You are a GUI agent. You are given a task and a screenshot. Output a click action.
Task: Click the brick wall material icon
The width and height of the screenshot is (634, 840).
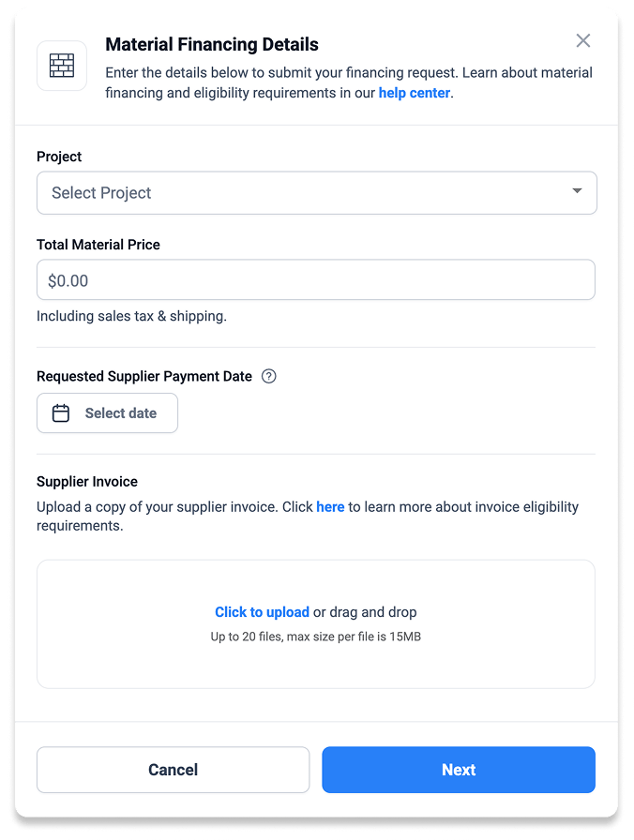pyautogui.click(x=62, y=66)
